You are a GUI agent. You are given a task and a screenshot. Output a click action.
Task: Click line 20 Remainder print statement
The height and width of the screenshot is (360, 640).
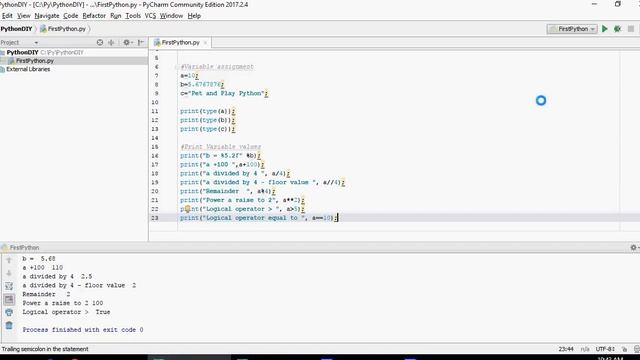click(228, 191)
